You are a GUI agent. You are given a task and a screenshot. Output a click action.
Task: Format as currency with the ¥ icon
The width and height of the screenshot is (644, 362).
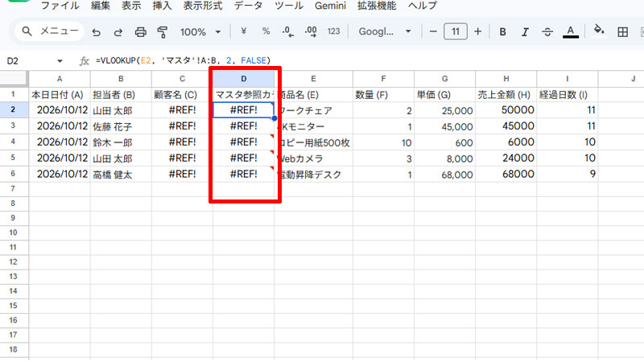tap(244, 31)
